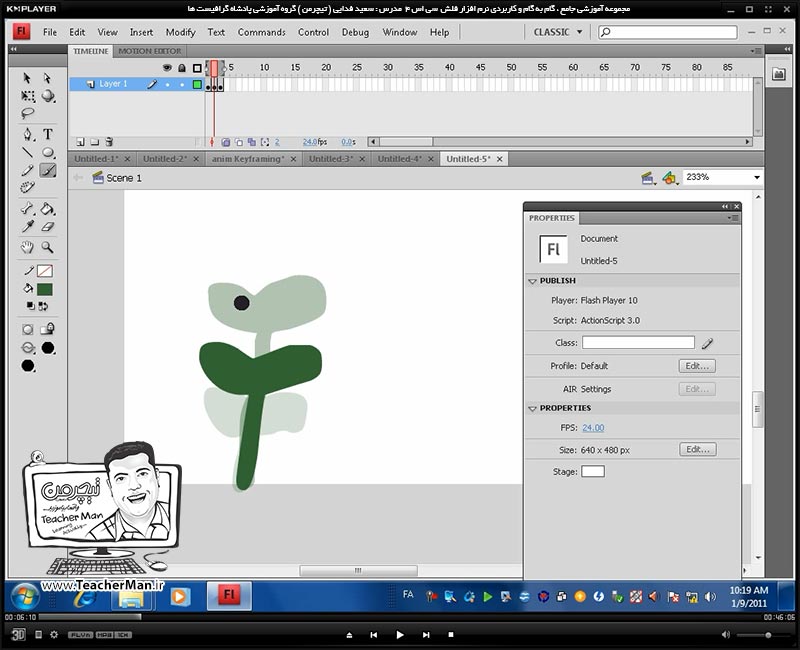The width and height of the screenshot is (800, 650).
Task: Open the Insert menu
Action: click(141, 32)
